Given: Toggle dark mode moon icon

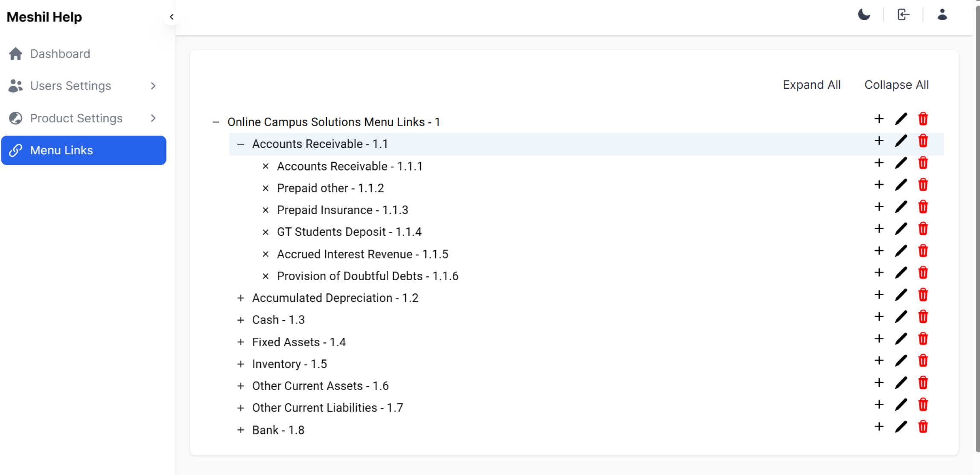Looking at the screenshot, I should pyautogui.click(x=864, y=15).
